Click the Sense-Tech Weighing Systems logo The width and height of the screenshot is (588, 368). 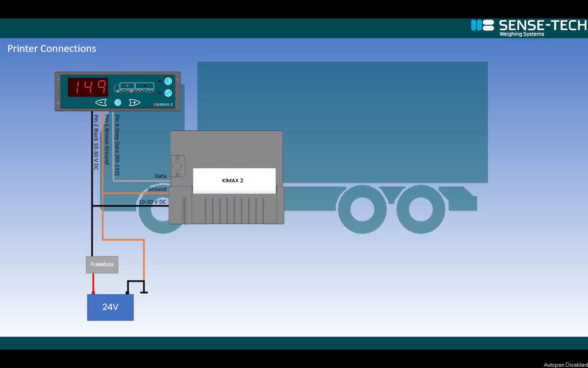tap(529, 28)
